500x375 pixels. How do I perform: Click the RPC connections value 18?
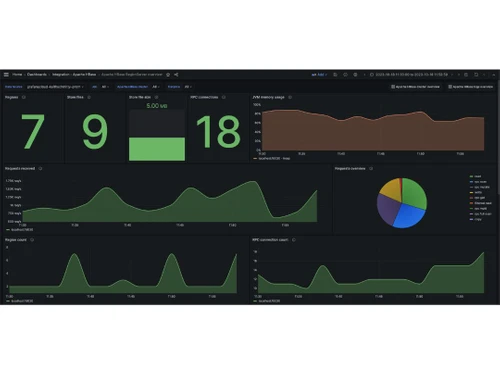click(x=218, y=131)
